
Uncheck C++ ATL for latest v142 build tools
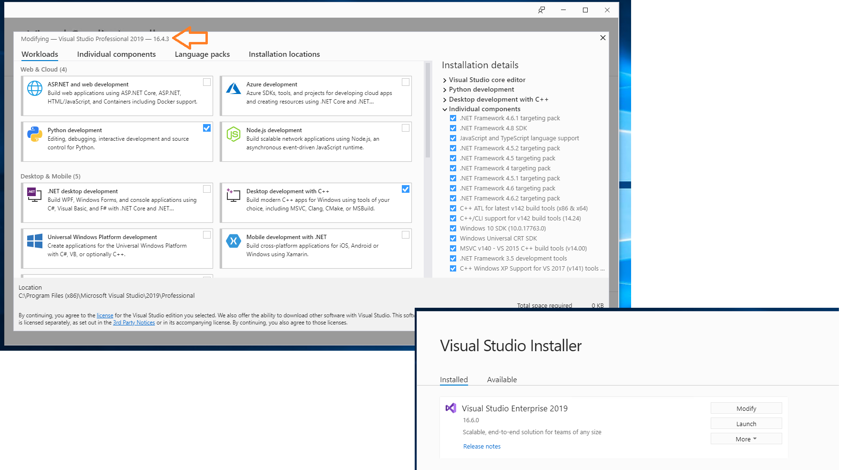(x=453, y=209)
